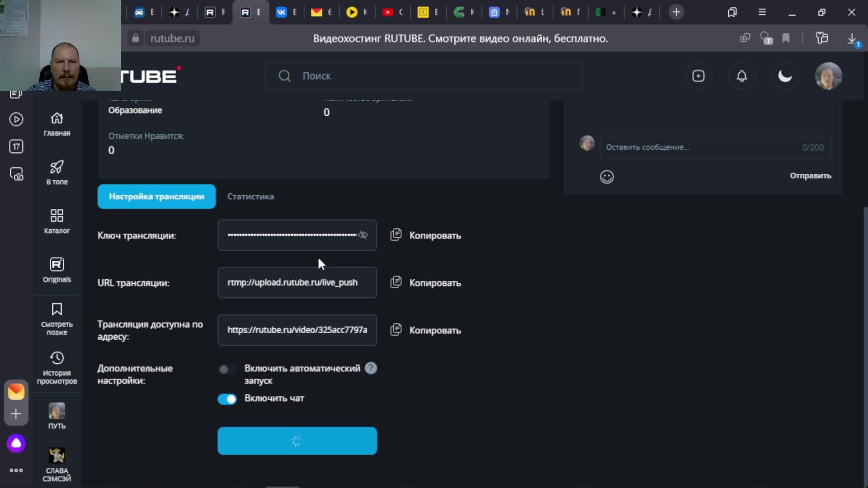Select the Настройка трансляции tab
The height and width of the screenshot is (488, 868).
click(156, 197)
